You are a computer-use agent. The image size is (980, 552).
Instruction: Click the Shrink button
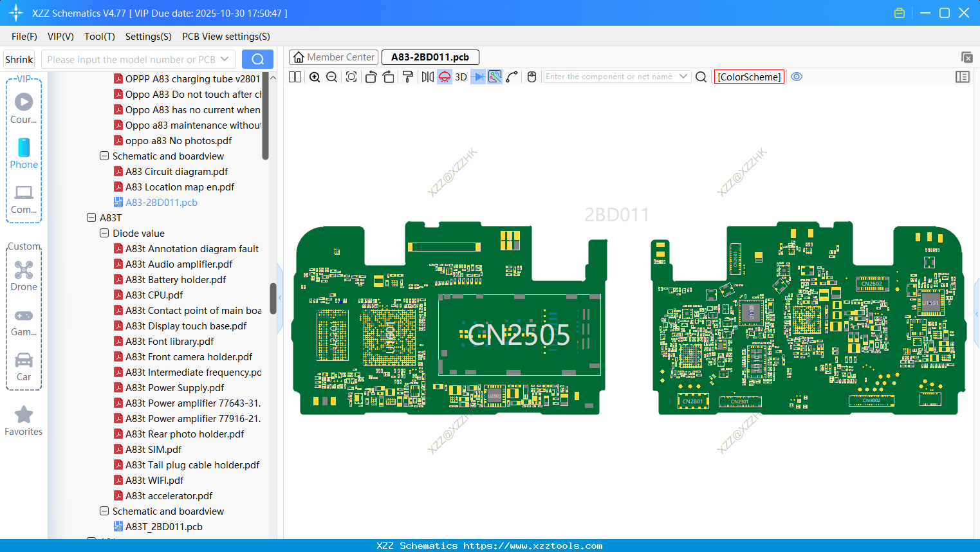[19, 60]
